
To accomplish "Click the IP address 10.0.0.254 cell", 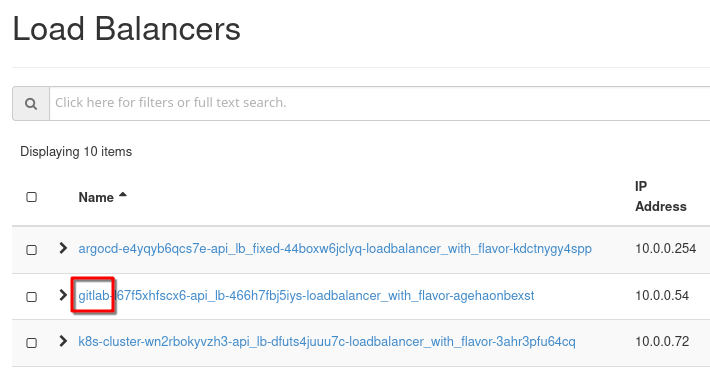I will [666, 249].
